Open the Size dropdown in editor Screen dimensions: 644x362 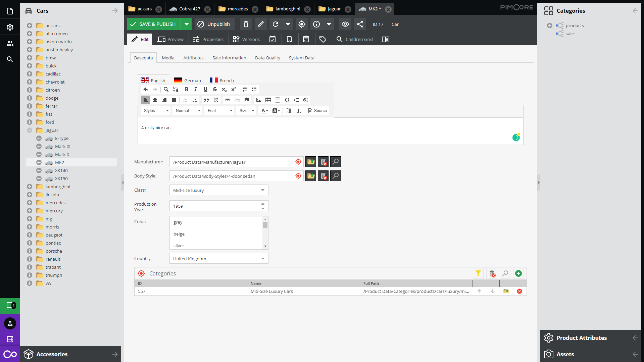pyautogui.click(x=247, y=111)
